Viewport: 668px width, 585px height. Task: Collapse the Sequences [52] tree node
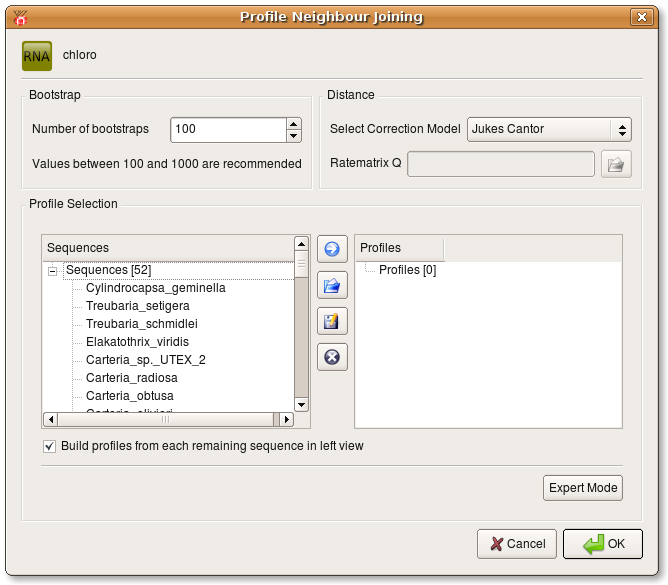coord(52,270)
